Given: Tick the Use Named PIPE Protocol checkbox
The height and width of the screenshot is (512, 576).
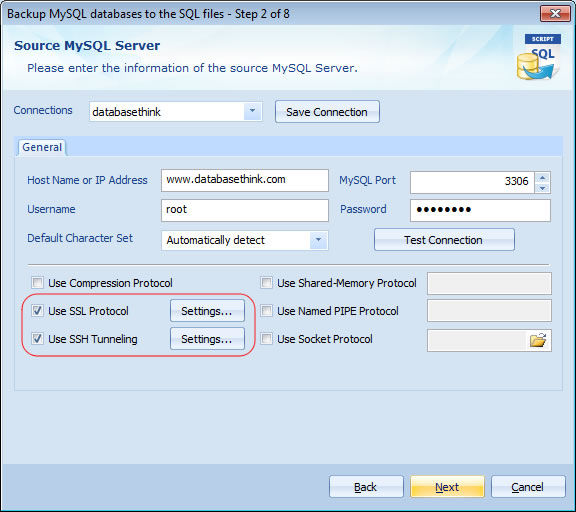Looking at the screenshot, I should (x=266, y=311).
